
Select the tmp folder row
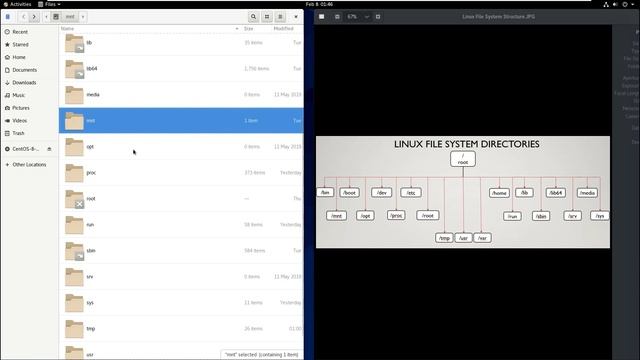pyautogui.click(x=181, y=329)
